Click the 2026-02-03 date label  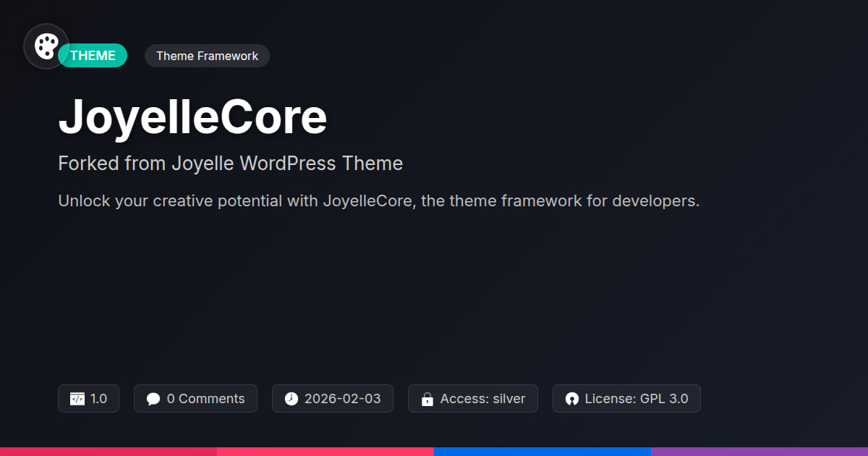click(342, 399)
